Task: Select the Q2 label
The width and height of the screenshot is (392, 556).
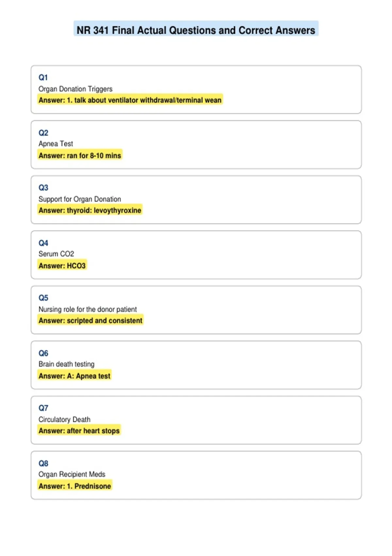Action: (43, 133)
